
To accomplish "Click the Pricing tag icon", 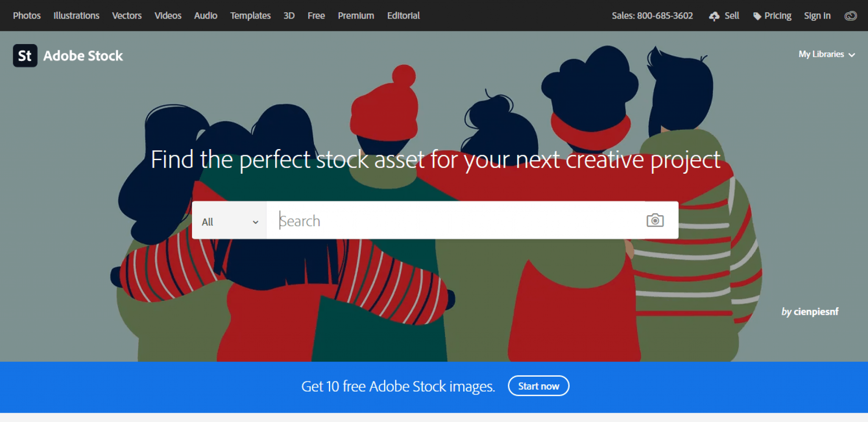I will pos(757,16).
